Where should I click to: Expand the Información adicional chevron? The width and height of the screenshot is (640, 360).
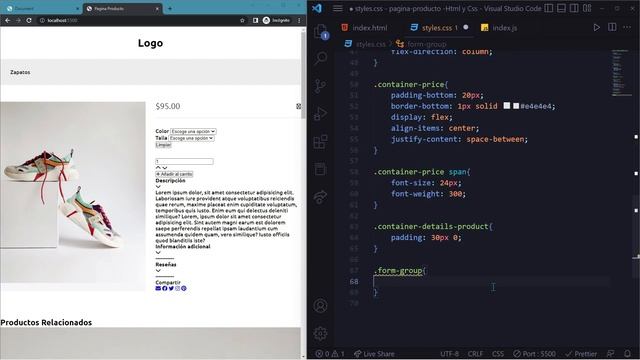coord(158,253)
